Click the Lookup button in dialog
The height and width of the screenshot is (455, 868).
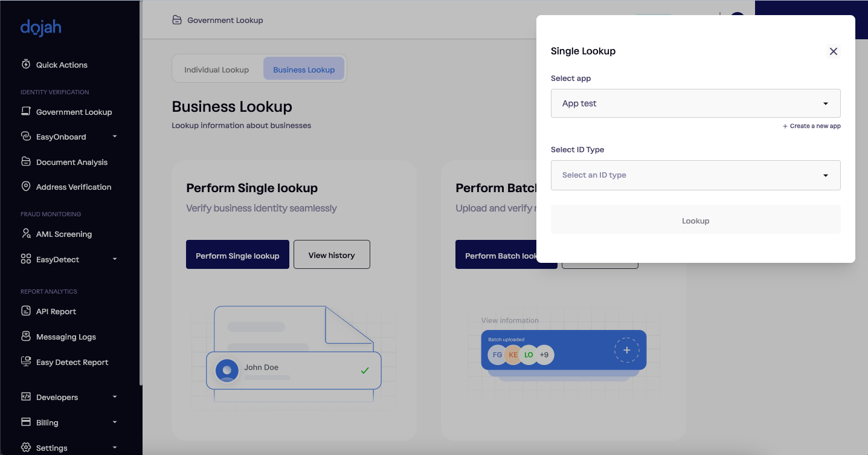tap(695, 221)
